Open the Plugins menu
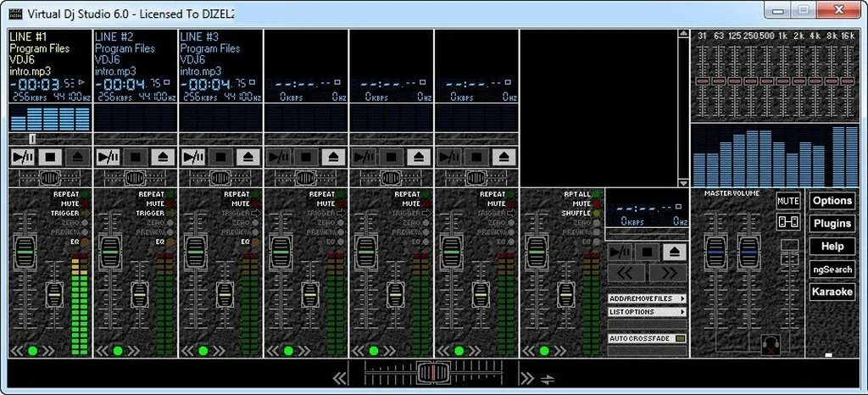 [x=832, y=224]
